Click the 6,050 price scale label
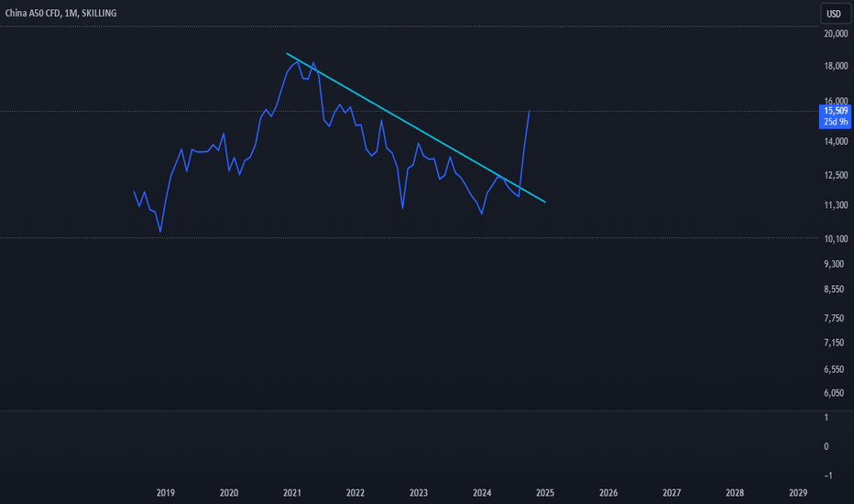854x504 pixels. (x=834, y=393)
